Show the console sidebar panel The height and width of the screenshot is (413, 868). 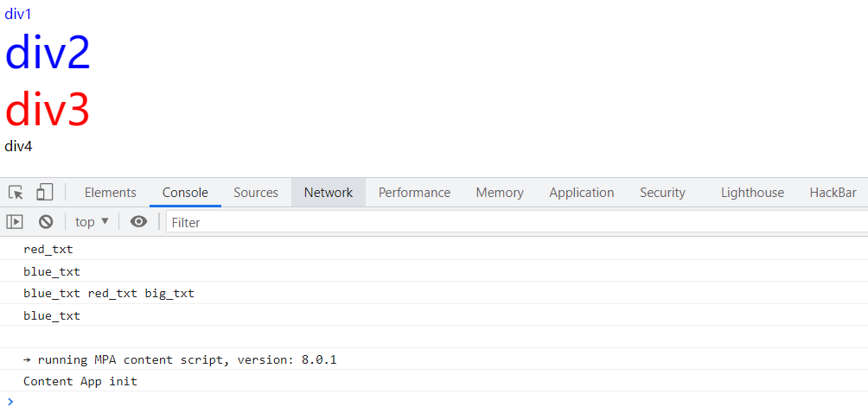point(15,222)
